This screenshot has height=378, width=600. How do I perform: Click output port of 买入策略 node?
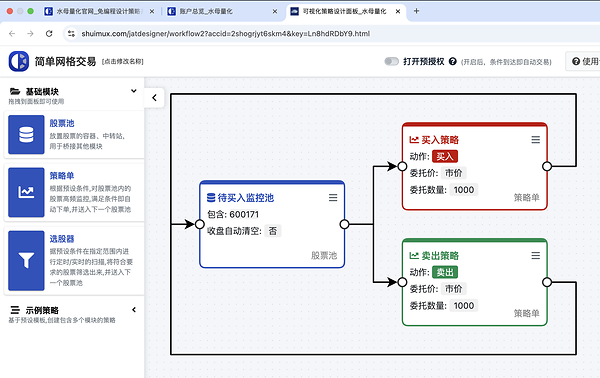tap(547, 166)
